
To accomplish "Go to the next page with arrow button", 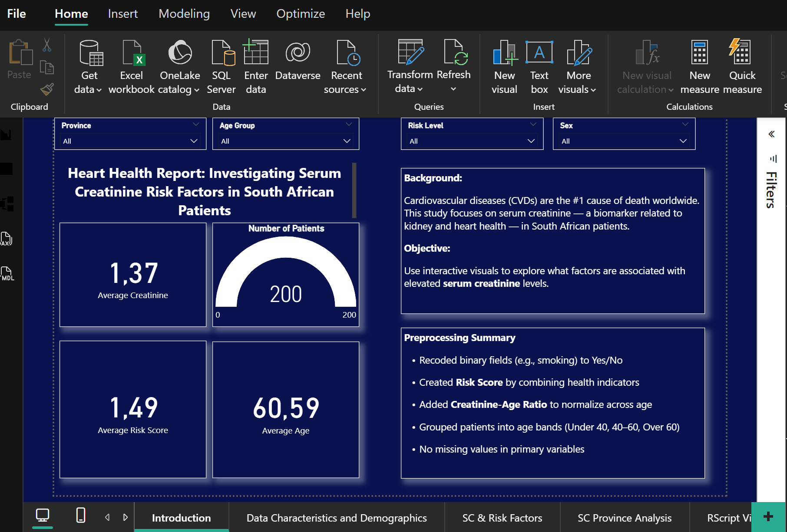I will (x=126, y=517).
